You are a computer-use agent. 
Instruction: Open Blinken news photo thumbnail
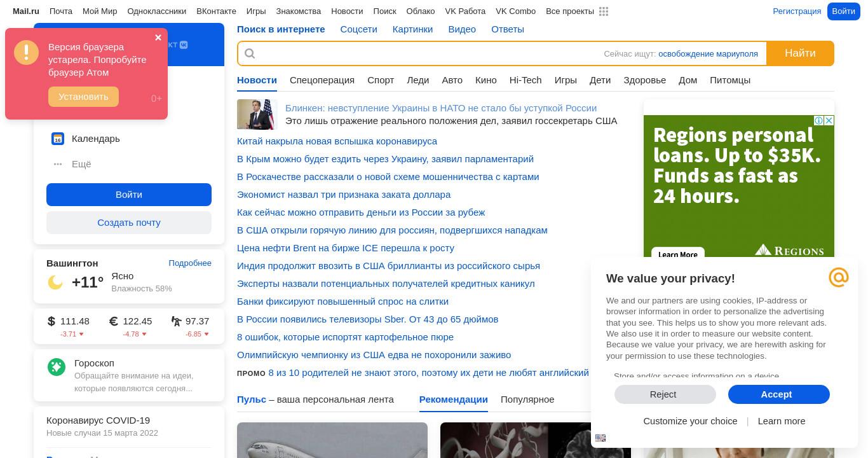click(x=257, y=114)
